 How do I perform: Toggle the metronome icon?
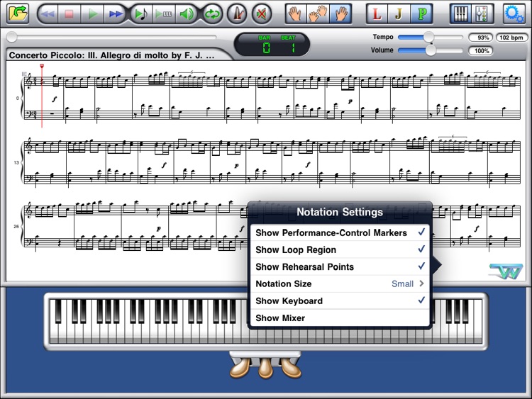[x=237, y=14]
